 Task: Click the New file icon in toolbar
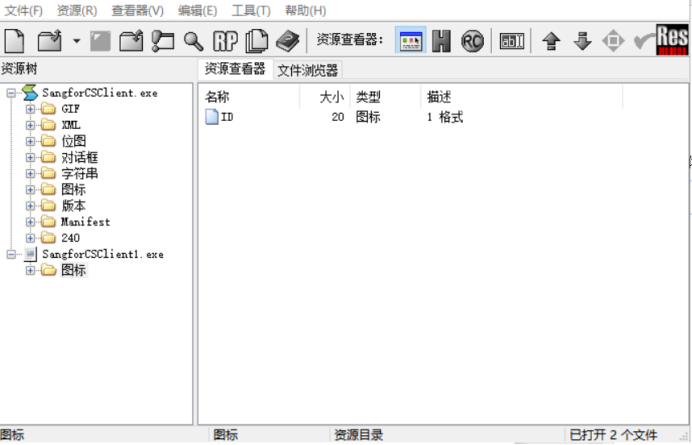click(15, 41)
